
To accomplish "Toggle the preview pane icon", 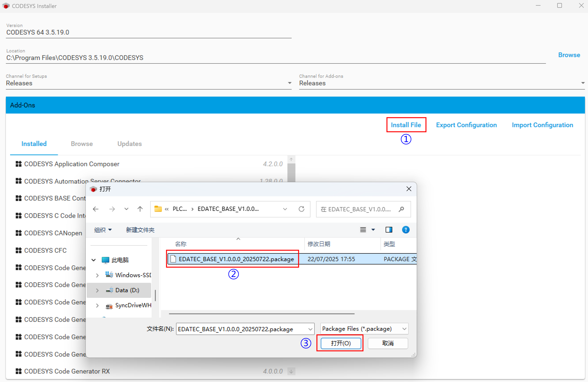I will coord(389,230).
